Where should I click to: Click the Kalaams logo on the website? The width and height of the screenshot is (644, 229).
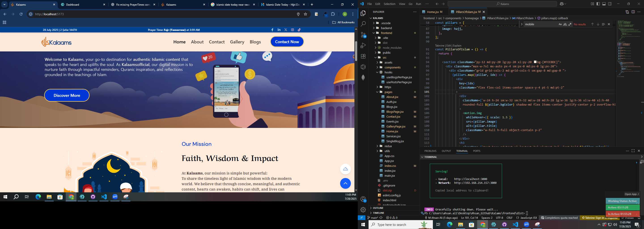coord(57,42)
